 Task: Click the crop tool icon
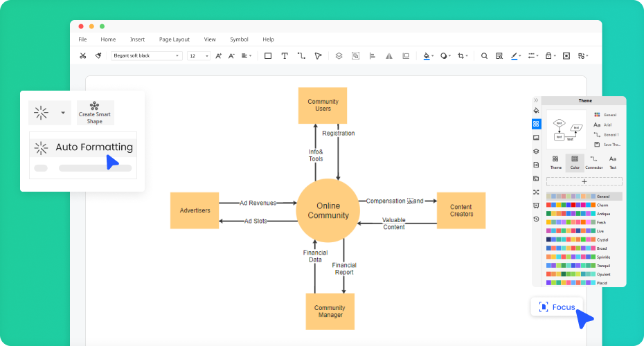click(461, 55)
